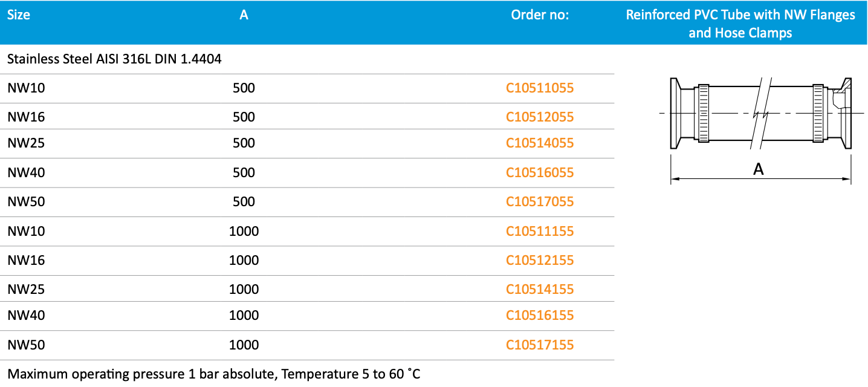Open order link C10512155
868x387 pixels.
[x=540, y=260]
